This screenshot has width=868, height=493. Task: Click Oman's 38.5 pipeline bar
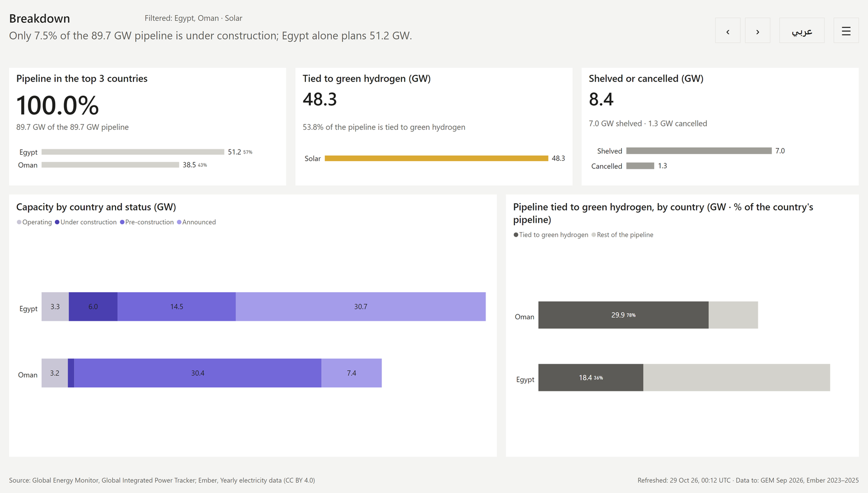pos(110,165)
